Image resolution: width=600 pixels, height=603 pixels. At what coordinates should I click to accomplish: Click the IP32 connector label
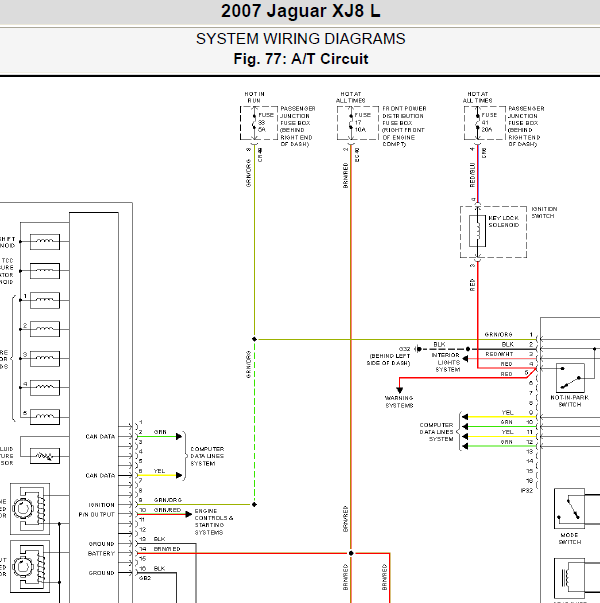coord(527,490)
